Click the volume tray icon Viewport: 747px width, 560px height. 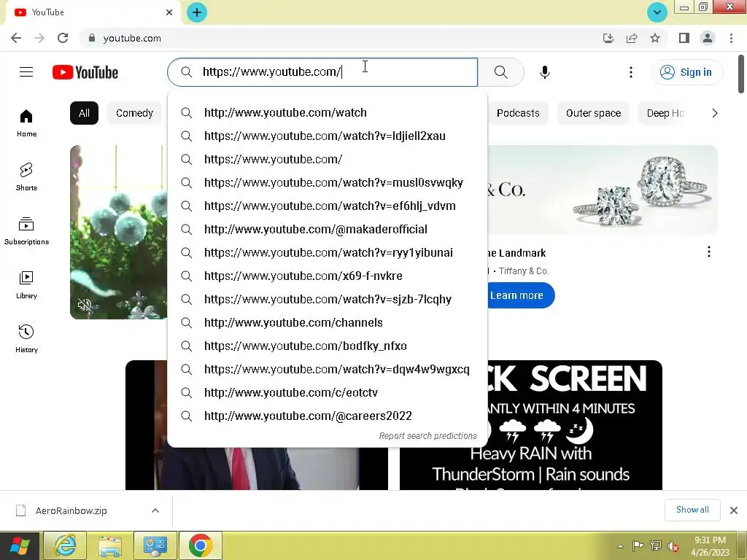coord(673,545)
